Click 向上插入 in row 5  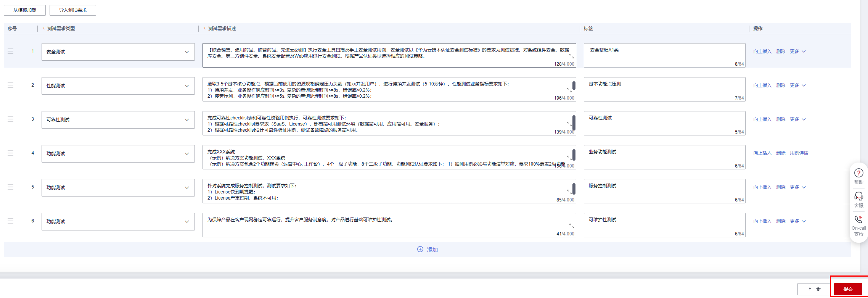(762, 187)
